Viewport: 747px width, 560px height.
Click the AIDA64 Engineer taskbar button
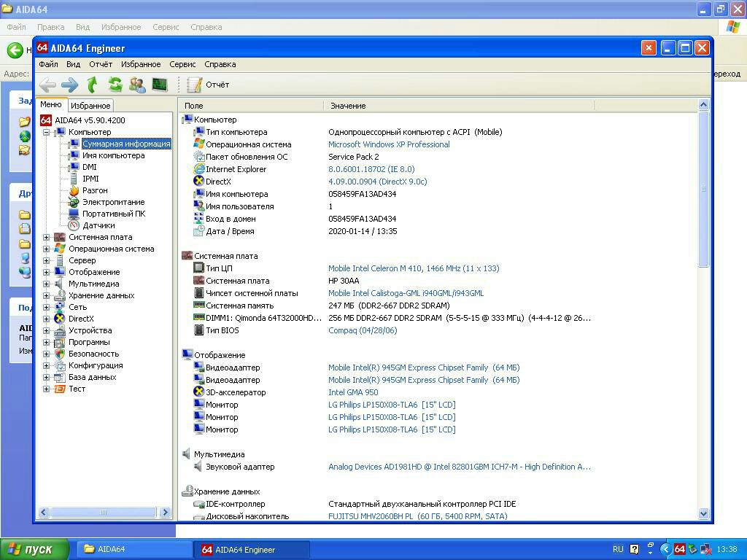click(252, 550)
